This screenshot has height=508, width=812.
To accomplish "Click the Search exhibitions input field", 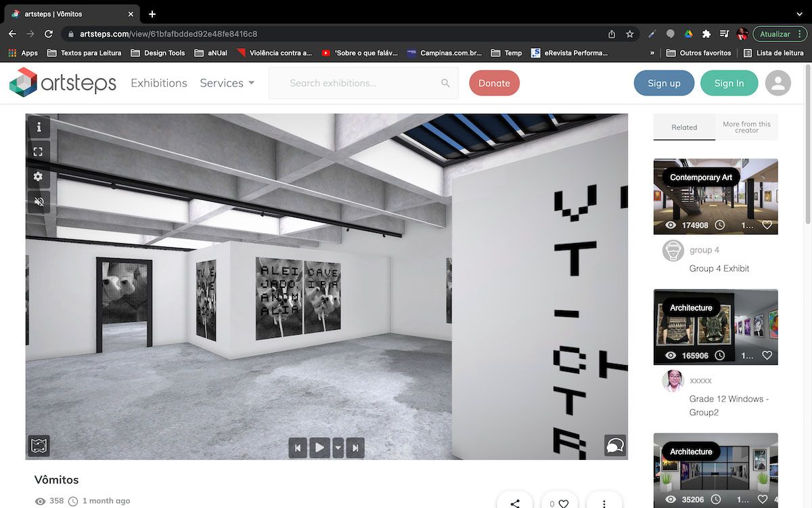I will tap(363, 83).
